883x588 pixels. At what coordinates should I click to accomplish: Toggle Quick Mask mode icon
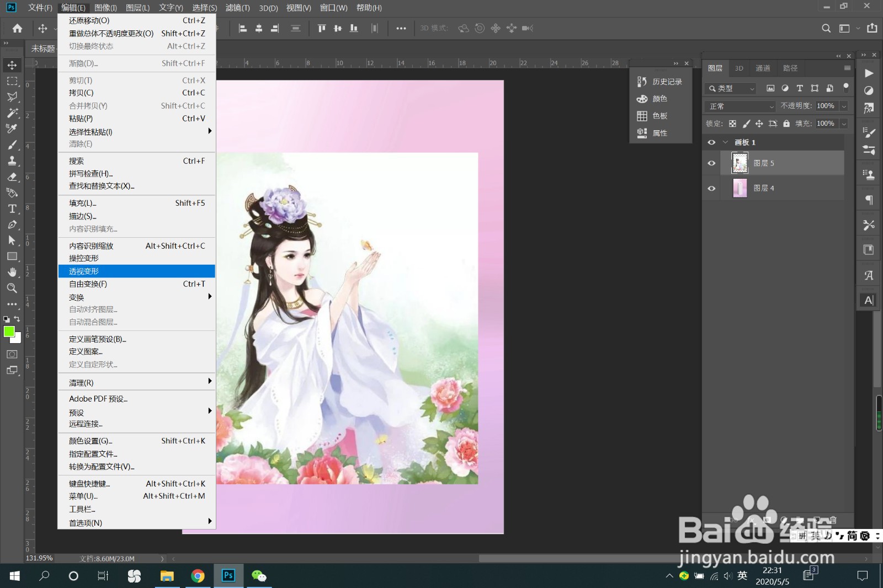click(12, 354)
